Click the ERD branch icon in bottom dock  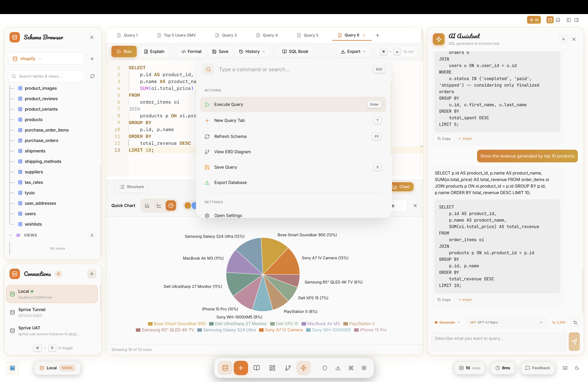(288, 368)
